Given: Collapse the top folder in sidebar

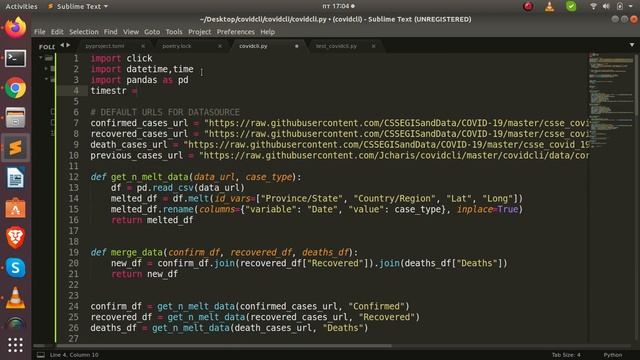Looking at the screenshot, I should click(41, 58).
